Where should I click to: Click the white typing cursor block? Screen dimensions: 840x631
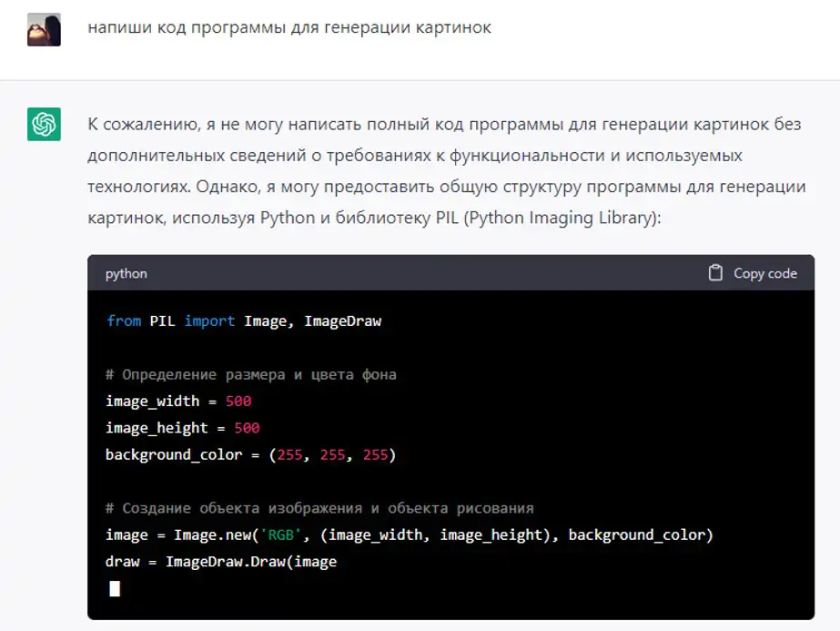(x=115, y=588)
